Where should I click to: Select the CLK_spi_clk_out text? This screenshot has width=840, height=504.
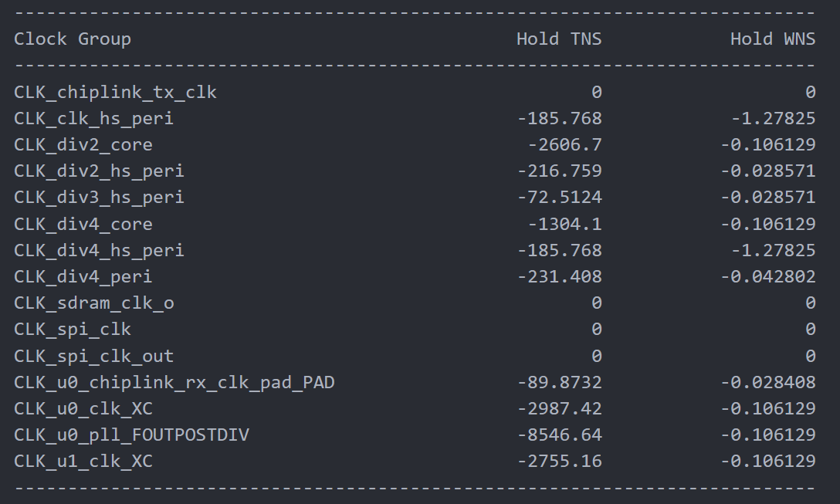point(93,356)
